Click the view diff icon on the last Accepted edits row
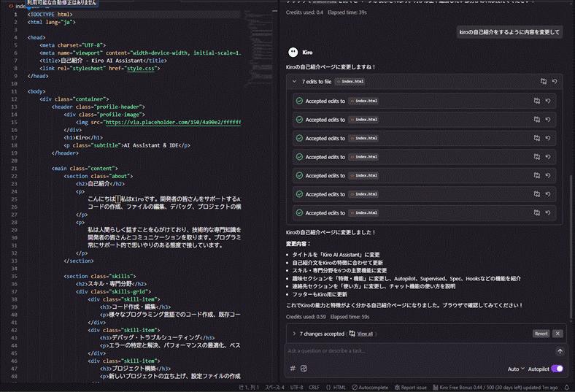 [x=536, y=212]
